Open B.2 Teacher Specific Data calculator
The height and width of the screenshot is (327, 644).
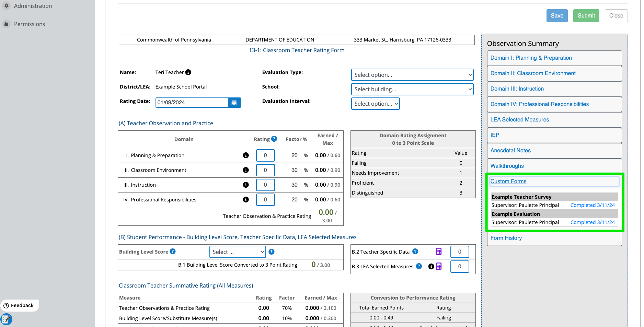click(439, 252)
